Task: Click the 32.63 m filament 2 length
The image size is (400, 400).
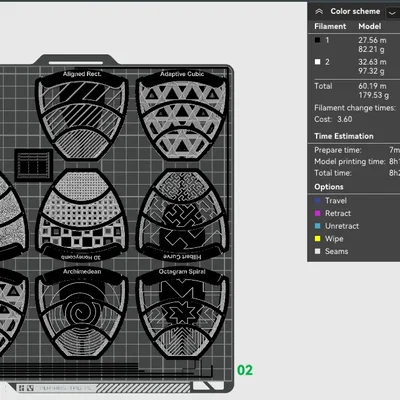Action: pos(372,62)
